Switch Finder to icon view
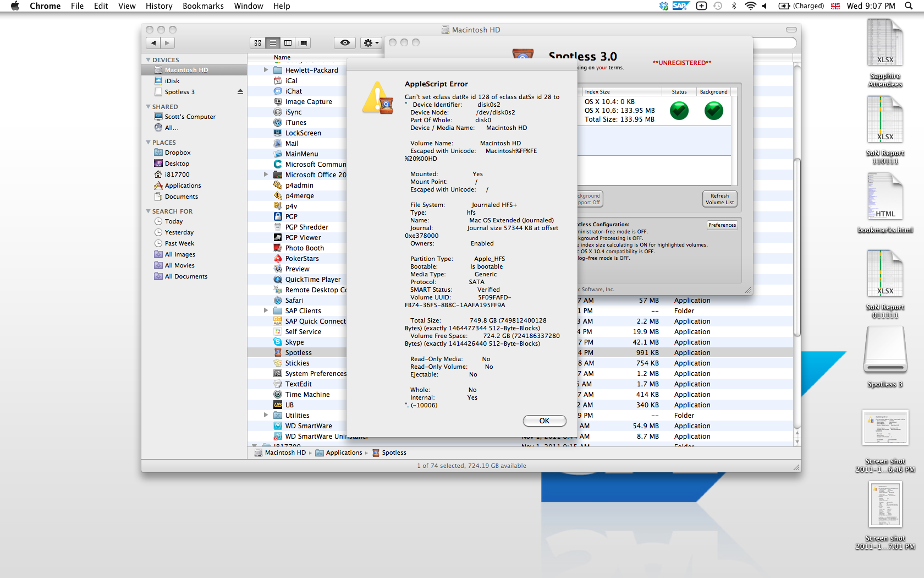Image resolution: width=924 pixels, height=578 pixels. point(257,43)
